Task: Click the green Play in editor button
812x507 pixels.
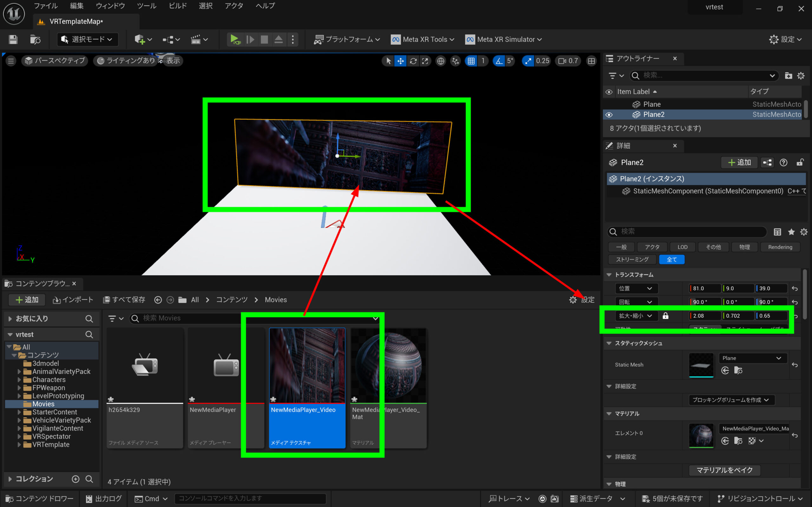Action: [235, 40]
